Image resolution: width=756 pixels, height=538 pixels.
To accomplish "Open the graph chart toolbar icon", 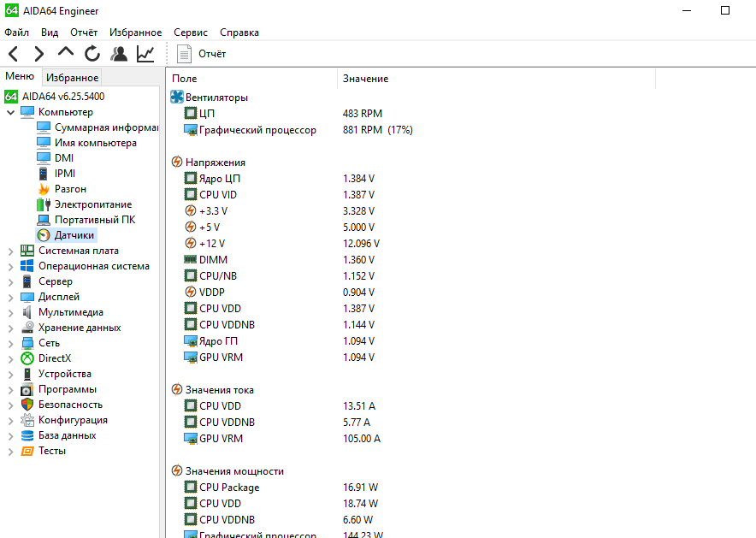I will coord(145,54).
